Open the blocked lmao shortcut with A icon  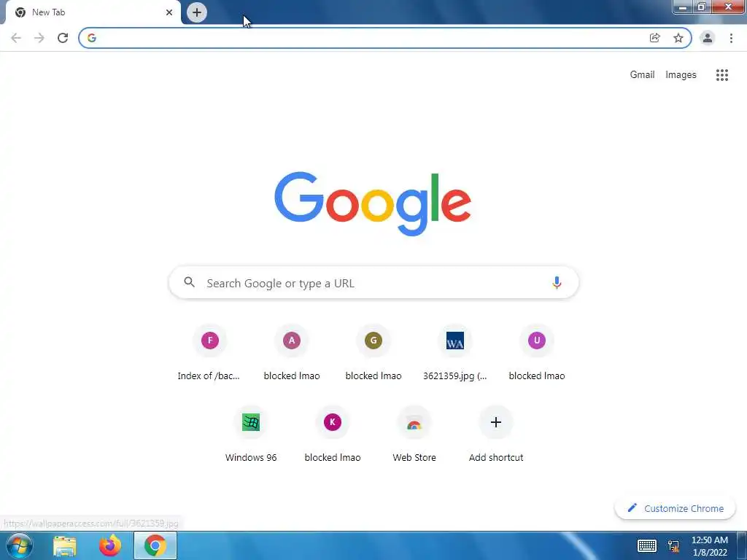click(x=292, y=353)
